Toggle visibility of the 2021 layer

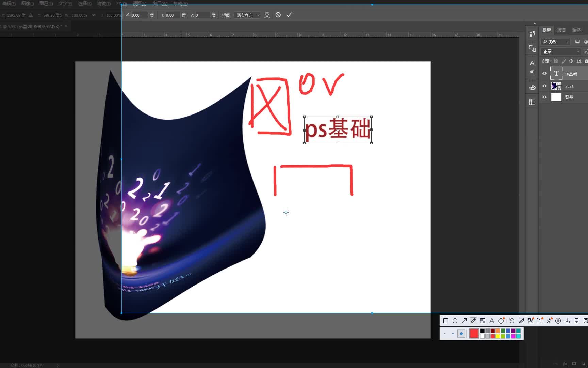(x=544, y=86)
